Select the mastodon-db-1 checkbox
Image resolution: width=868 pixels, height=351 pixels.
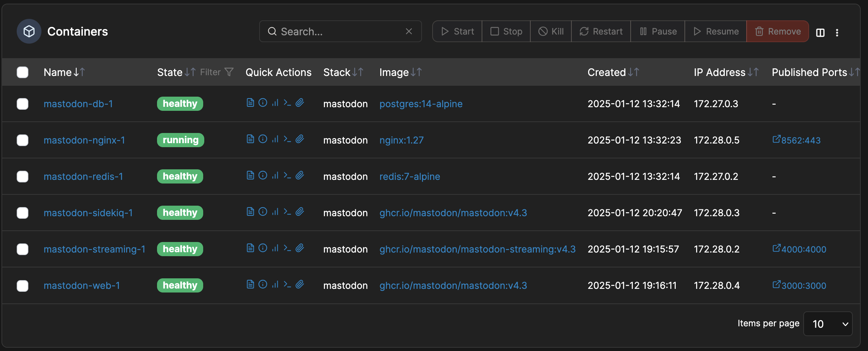click(23, 104)
